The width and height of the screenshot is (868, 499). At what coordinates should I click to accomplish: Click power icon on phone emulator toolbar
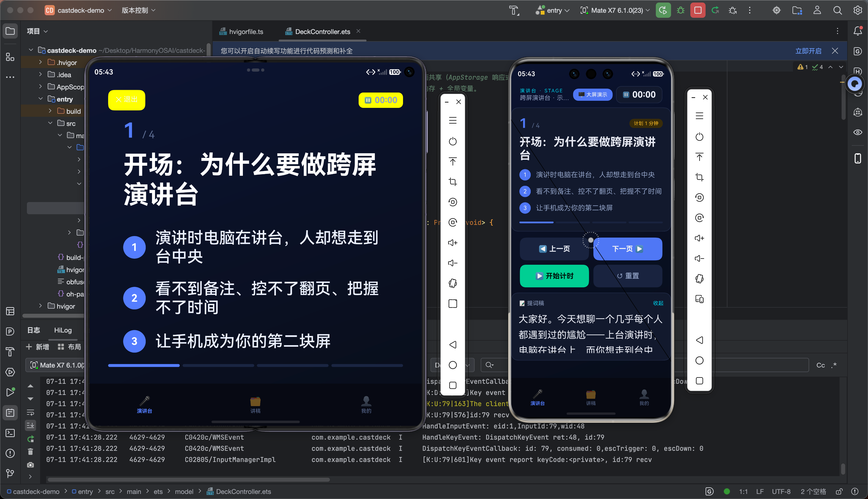699,137
